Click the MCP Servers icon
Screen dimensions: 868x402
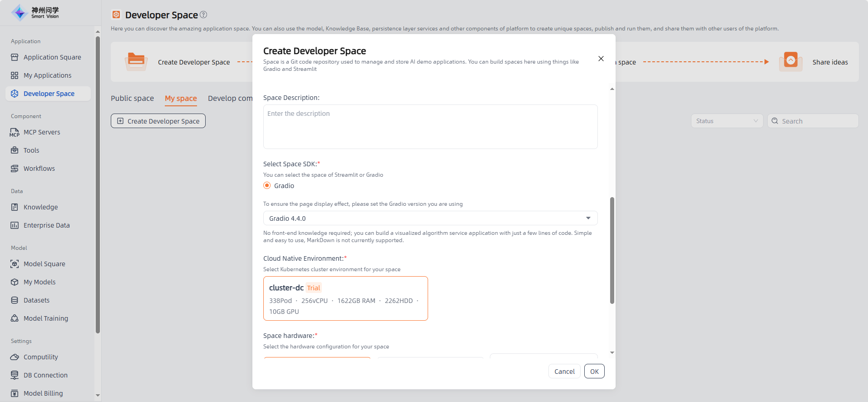pyautogui.click(x=15, y=132)
